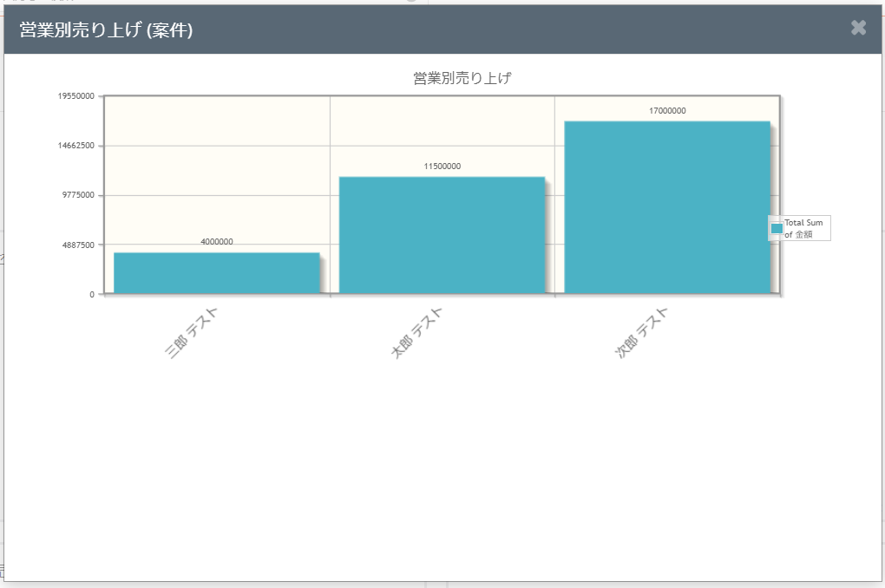Click the x-axis label 次郎 テスト
The height and width of the screenshot is (588, 885).
click(x=641, y=332)
